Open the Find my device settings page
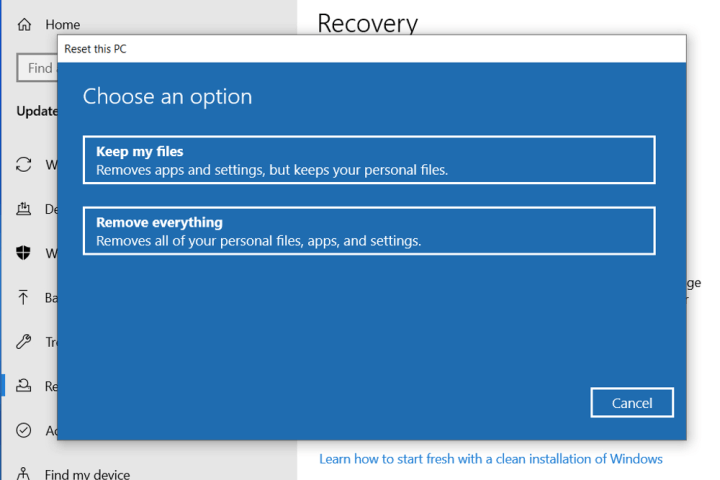This screenshot has height=480, width=720. coord(87,474)
